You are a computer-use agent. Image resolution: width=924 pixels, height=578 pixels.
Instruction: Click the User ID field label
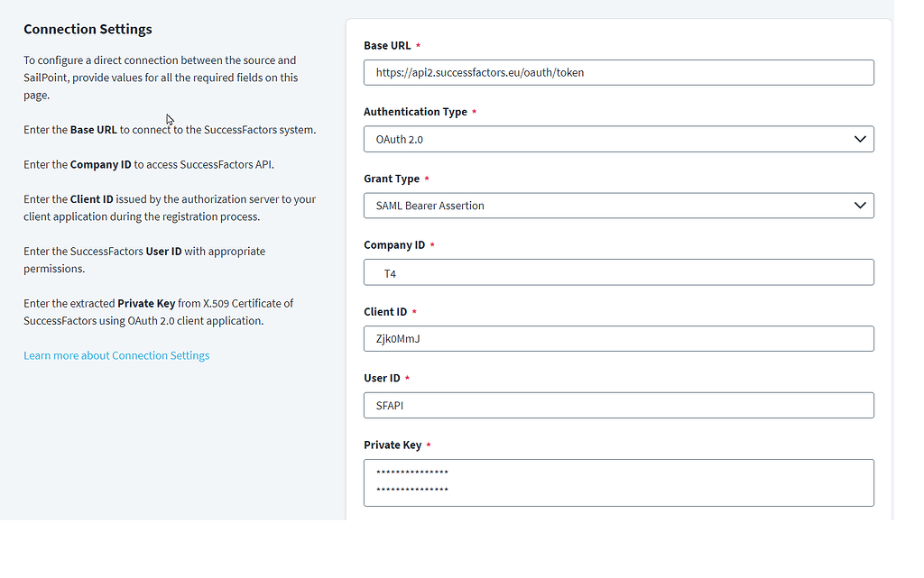pos(382,379)
